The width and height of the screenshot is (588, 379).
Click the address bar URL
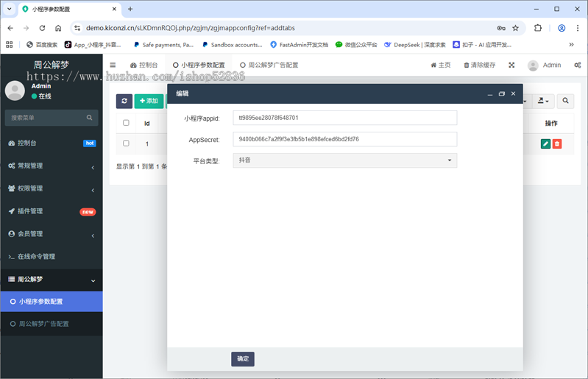point(191,28)
